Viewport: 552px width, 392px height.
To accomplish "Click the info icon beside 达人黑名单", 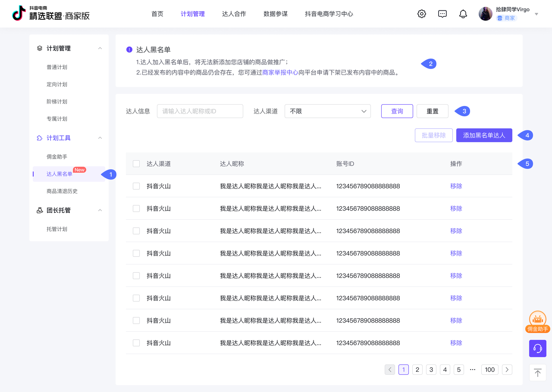I will point(129,49).
